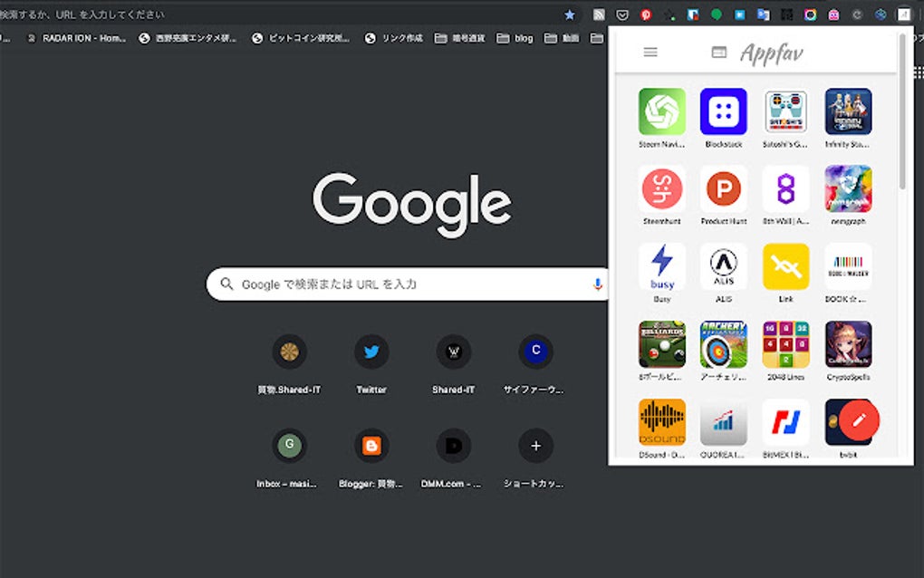Launch the 2048 Lines game
Viewport: 924px width, 578px height.
click(785, 344)
